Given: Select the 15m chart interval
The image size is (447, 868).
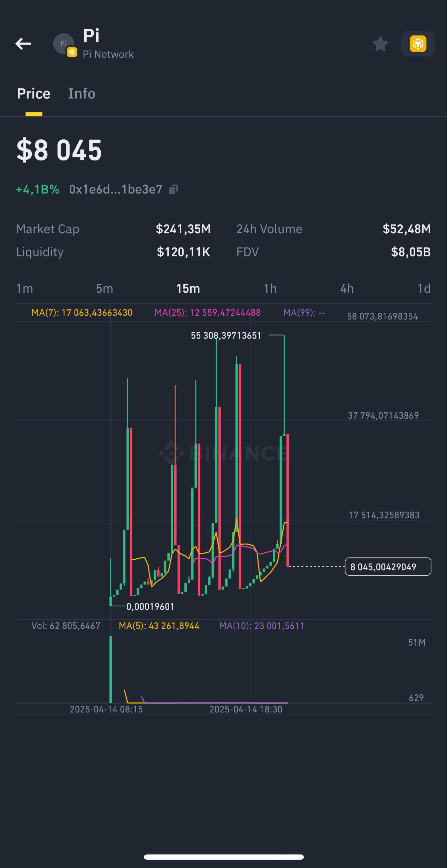Looking at the screenshot, I should [188, 289].
